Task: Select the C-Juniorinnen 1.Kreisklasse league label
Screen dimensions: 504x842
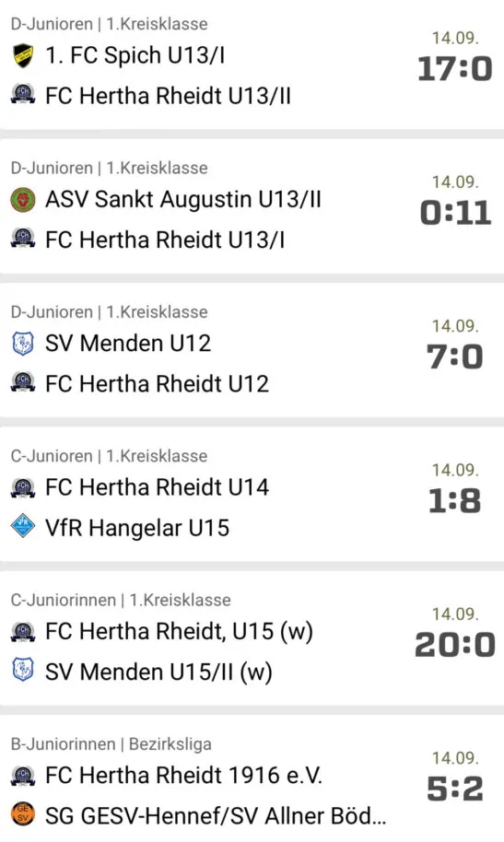Action: pos(121,600)
